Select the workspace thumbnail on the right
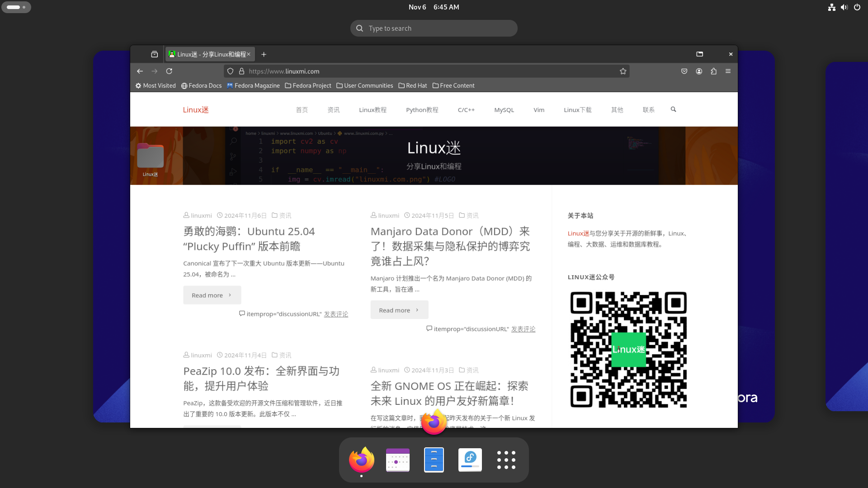This screenshot has height=488, width=868. (x=846, y=236)
